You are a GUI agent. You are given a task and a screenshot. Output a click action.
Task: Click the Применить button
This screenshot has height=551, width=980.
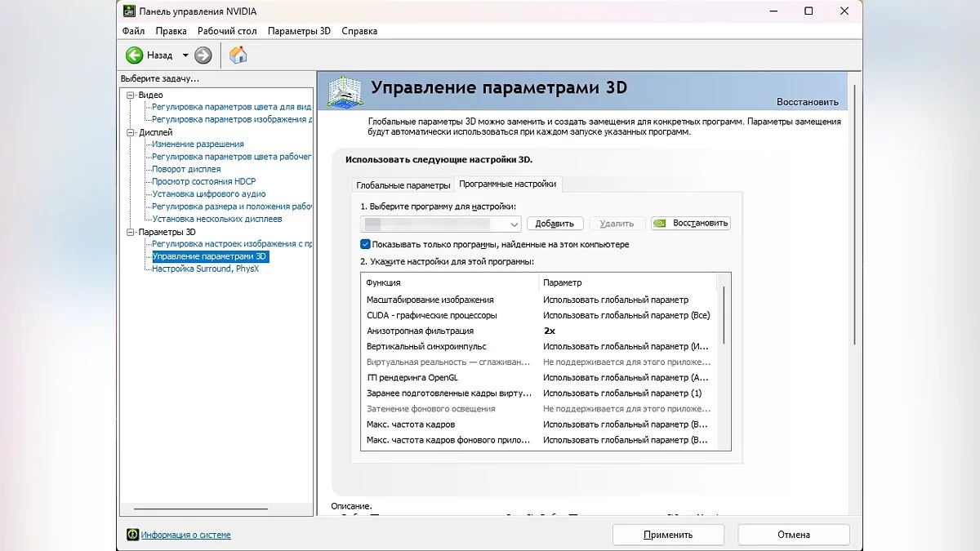tap(667, 535)
